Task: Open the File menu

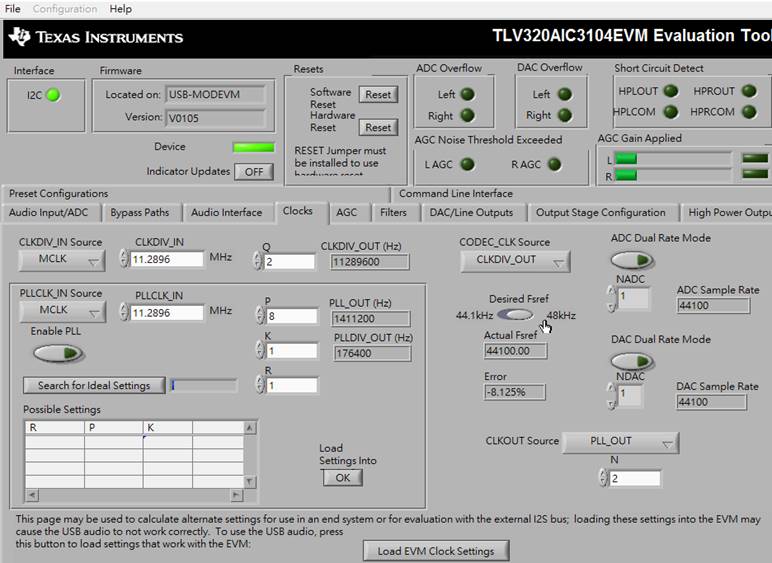Action: point(12,9)
